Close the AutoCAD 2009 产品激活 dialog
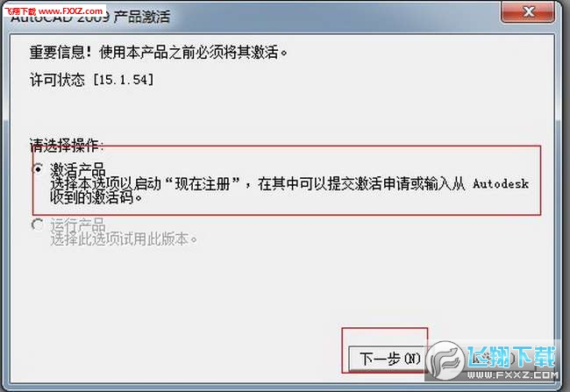Viewport: 570px width, 392px height. 528,12
